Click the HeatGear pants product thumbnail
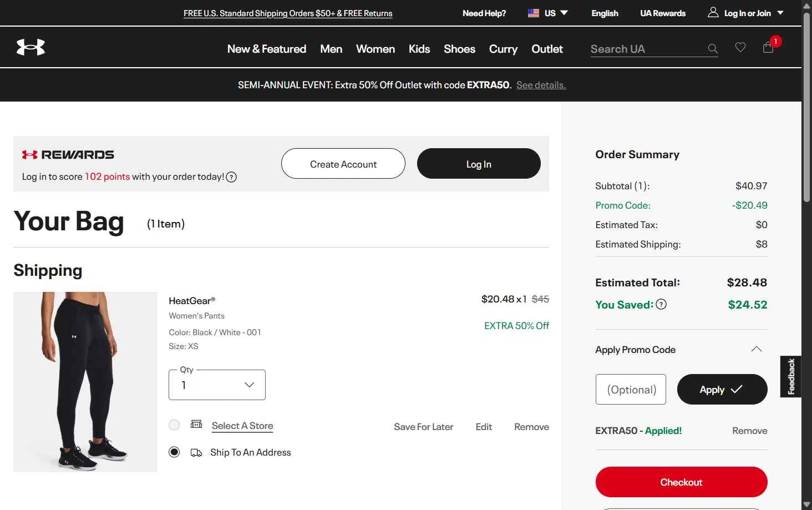Image resolution: width=812 pixels, height=510 pixels. (x=85, y=382)
